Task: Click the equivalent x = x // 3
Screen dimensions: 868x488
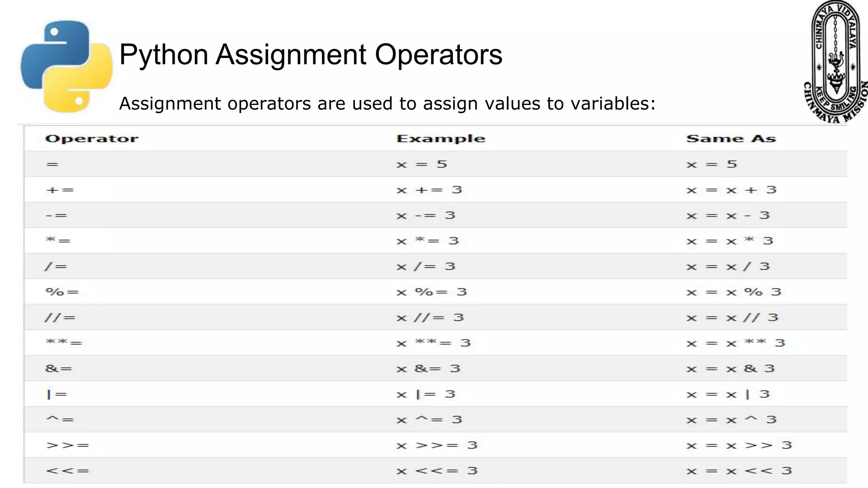Action: [x=732, y=317]
